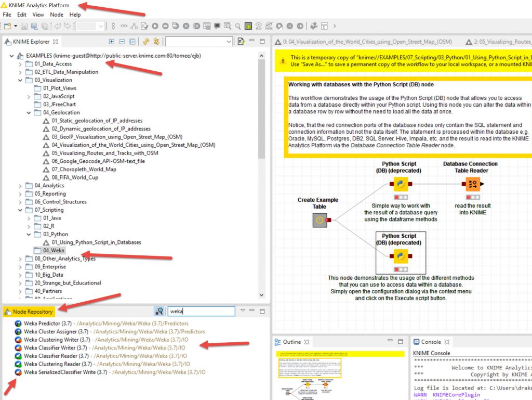This screenshot has width=532, height=400.
Task: Toggle the workflow editor grid icon
Action: click(248, 25)
